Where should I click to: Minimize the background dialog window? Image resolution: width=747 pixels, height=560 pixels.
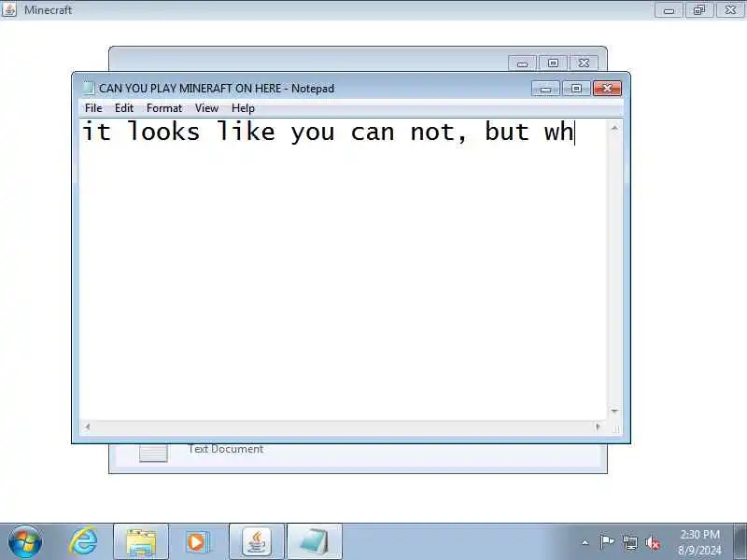522,63
